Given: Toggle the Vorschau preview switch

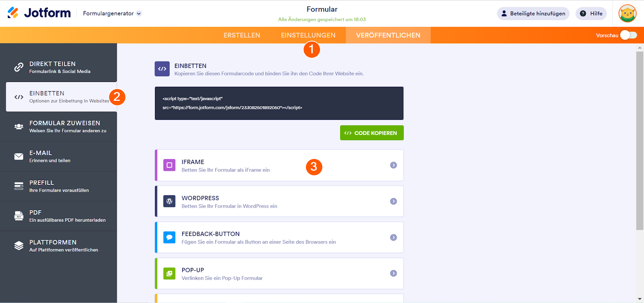Looking at the screenshot, I should pos(628,35).
